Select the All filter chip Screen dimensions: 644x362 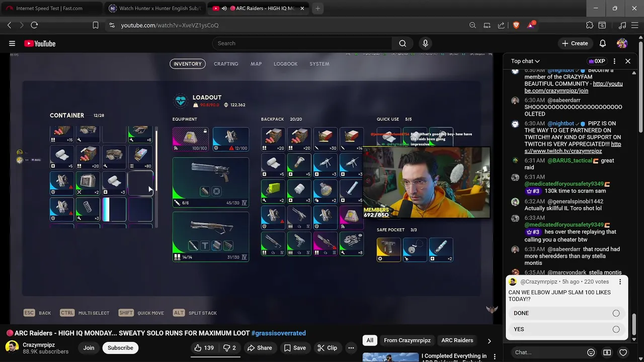pyautogui.click(x=370, y=340)
